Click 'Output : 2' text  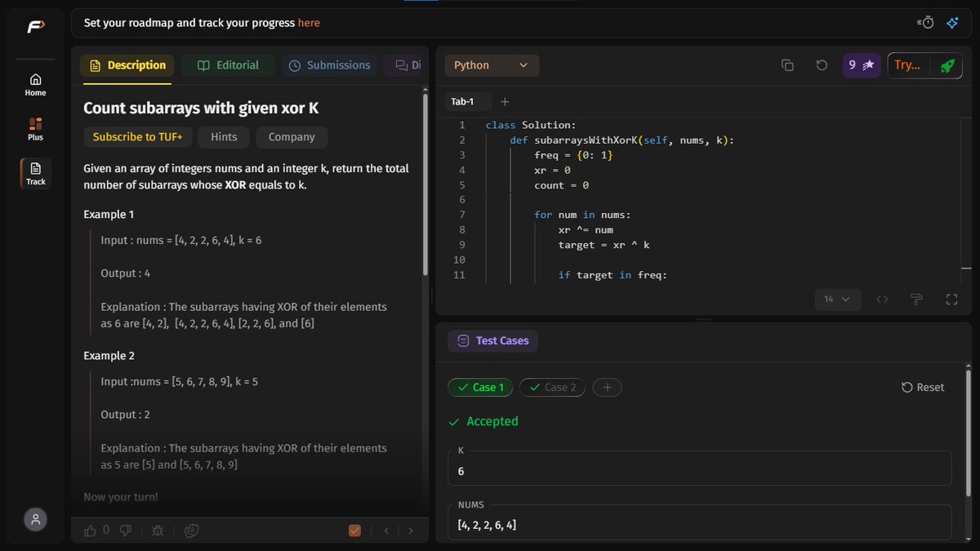point(125,415)
